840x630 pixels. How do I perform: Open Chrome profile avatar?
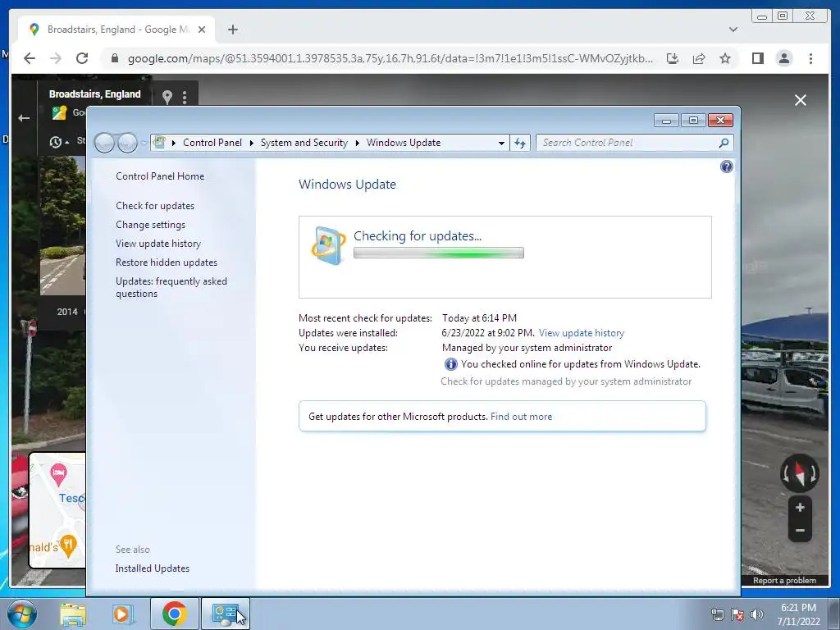[x=783, y=58]
